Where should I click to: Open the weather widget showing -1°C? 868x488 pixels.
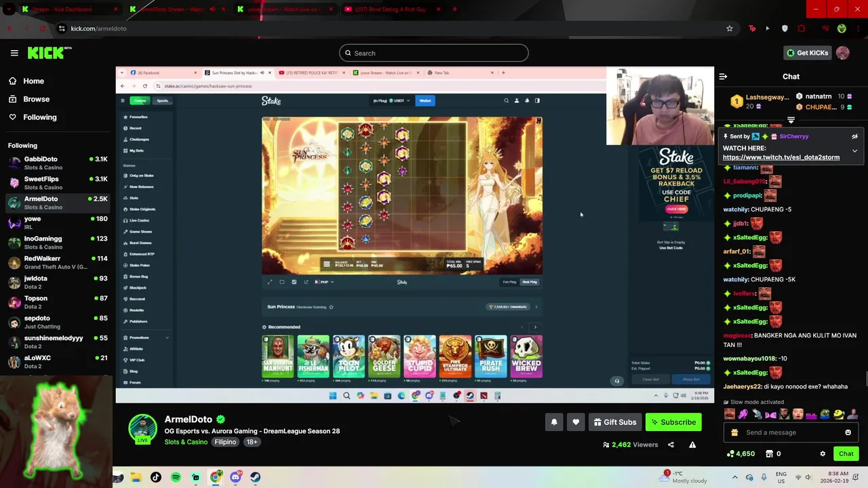[x=683, y=477]
